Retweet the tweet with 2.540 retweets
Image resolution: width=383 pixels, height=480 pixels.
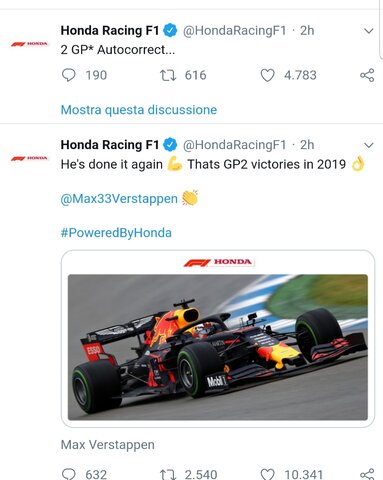[168, 474]
